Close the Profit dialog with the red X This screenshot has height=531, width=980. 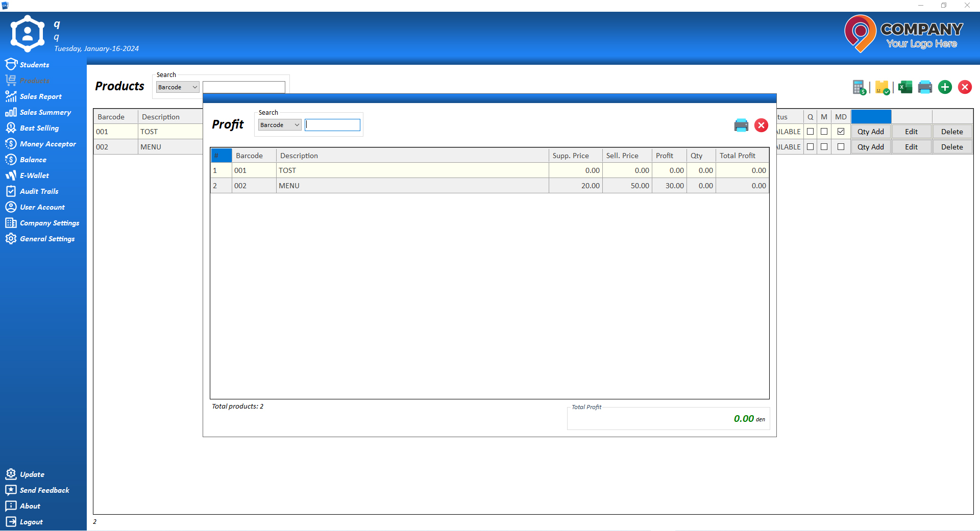(x=761, y=125)
